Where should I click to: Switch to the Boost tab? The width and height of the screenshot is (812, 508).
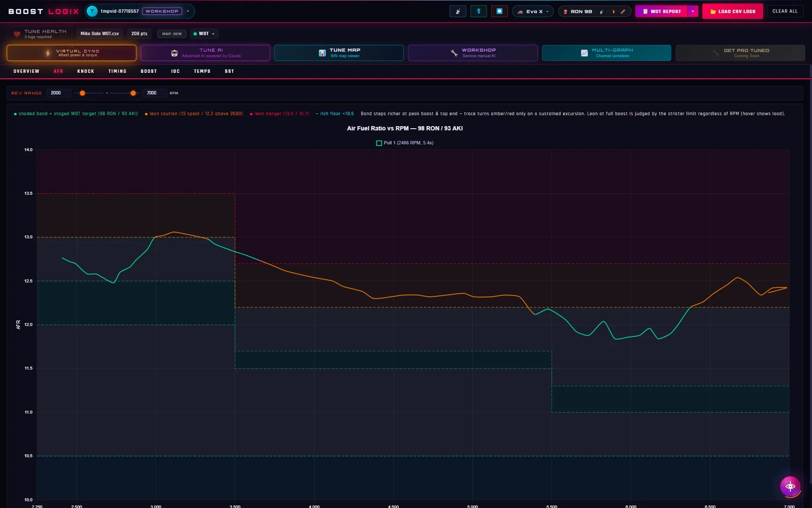tap(149, 71)
